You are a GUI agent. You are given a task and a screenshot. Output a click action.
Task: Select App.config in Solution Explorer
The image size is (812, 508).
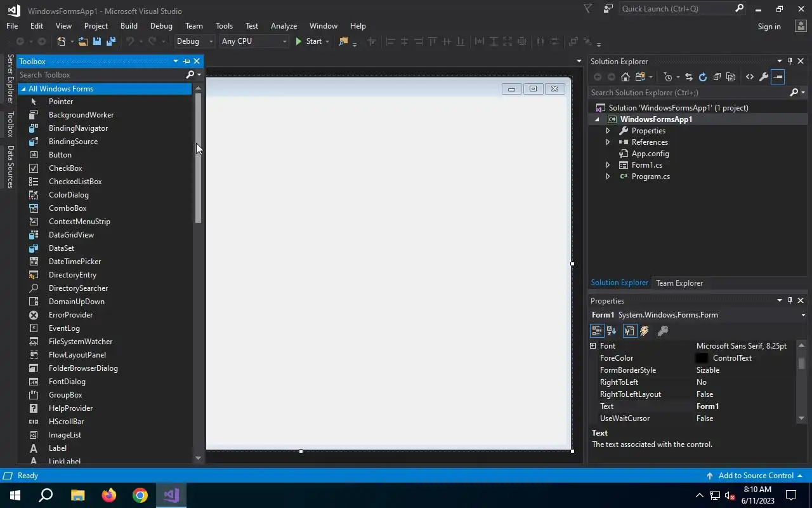(650, 154)
